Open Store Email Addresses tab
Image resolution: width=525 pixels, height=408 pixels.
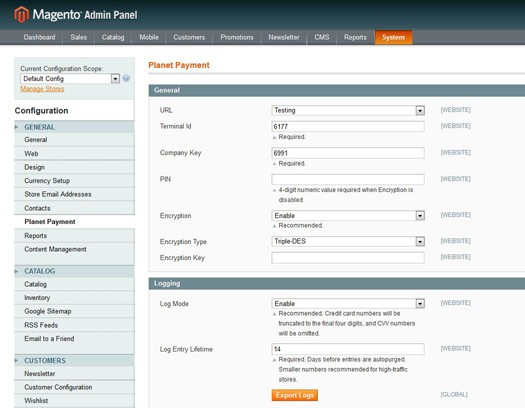[x=74, y=194]
